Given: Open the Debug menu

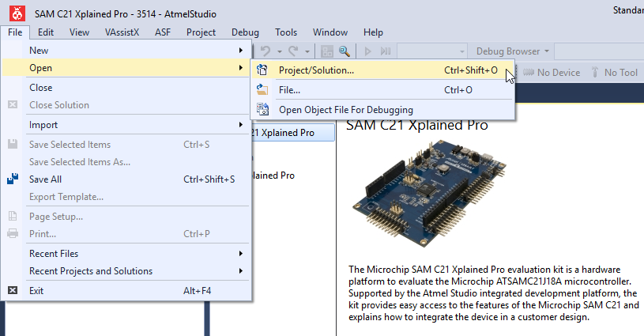Looking at the screenshot, I should pyautogui.click(x=245, y=32).
